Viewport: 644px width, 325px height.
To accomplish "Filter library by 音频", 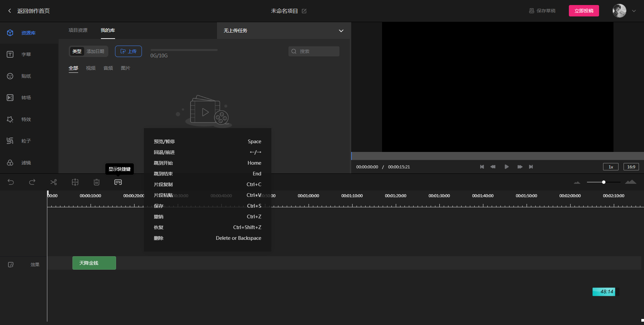I will click(x=108, y=68).
